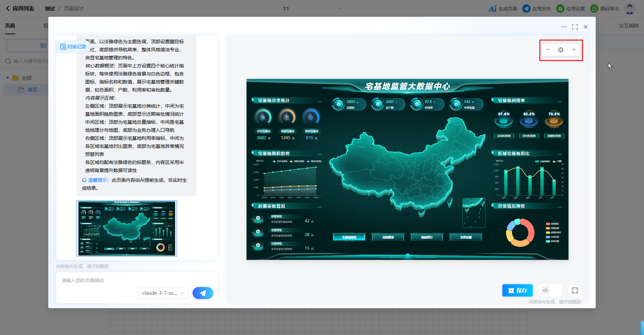Expand the dropdown arrow next to 11
Viewport: 644px width, 335px height.
[339, 9]
